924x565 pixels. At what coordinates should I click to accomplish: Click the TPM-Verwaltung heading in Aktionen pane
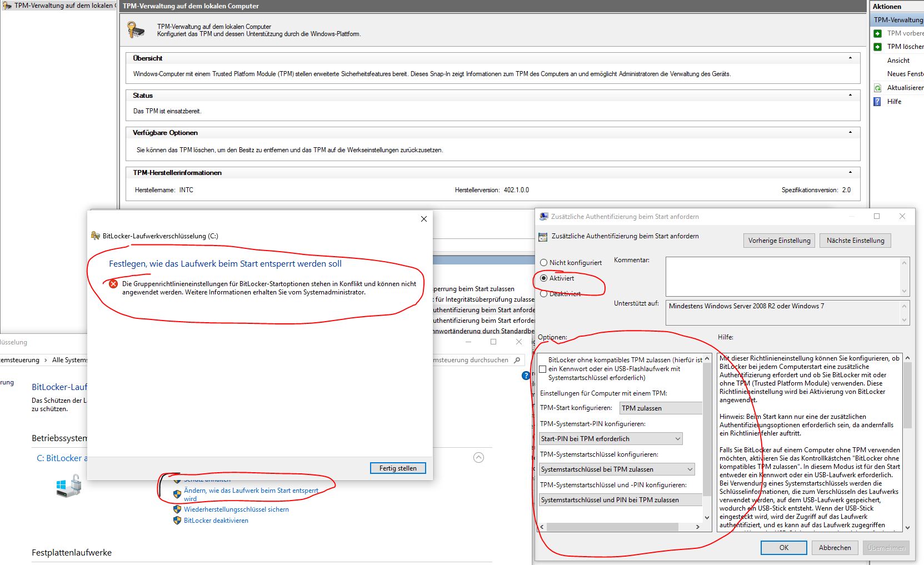click(x=898, y=20)
